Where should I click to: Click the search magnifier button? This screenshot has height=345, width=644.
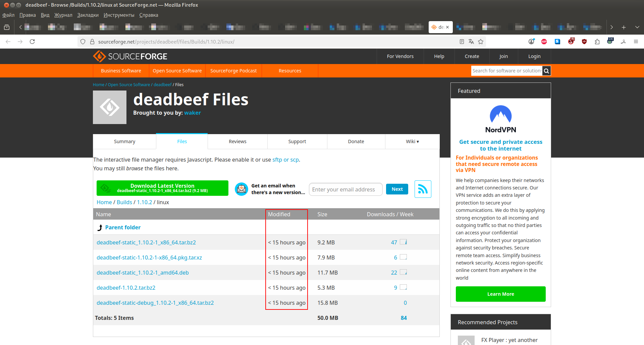click(546, 71)
